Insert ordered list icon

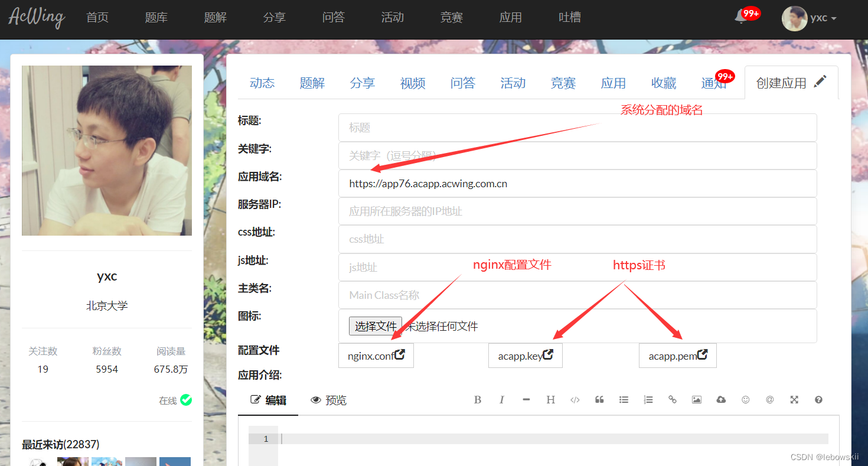648,400
